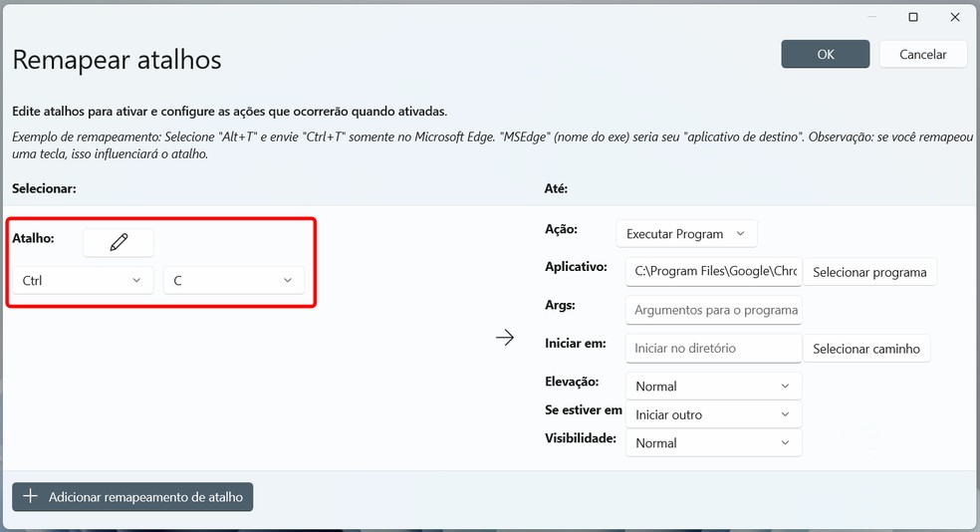Open the Elevação Normal dropdown
This screenshot has height=532, width=980.
(713, 386)
